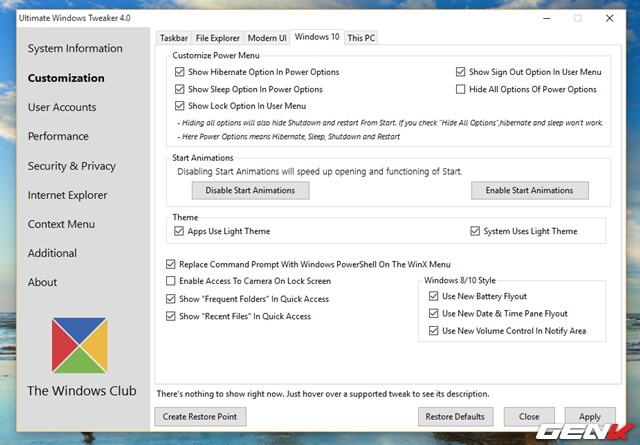Click The Windows Club logo

[80, 345]
